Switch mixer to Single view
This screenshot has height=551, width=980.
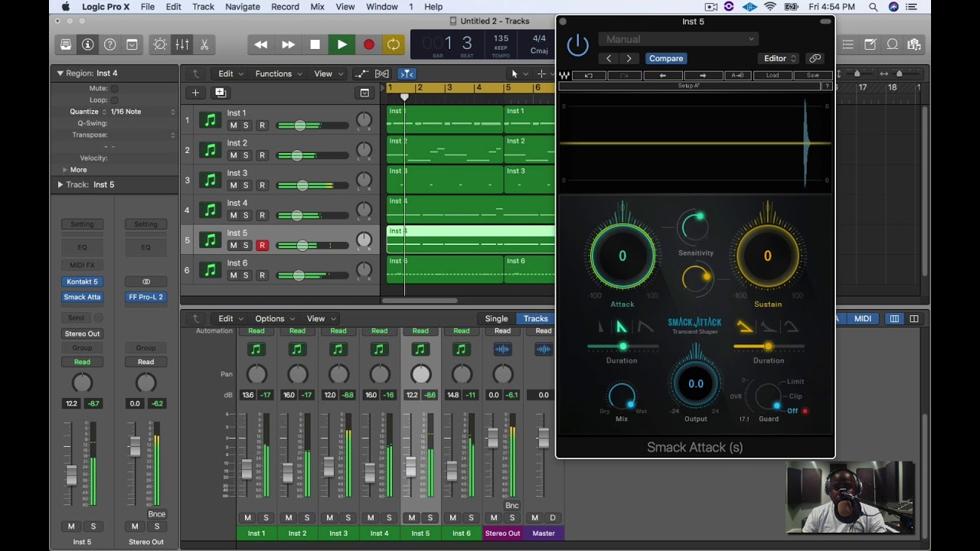point(496,318)
